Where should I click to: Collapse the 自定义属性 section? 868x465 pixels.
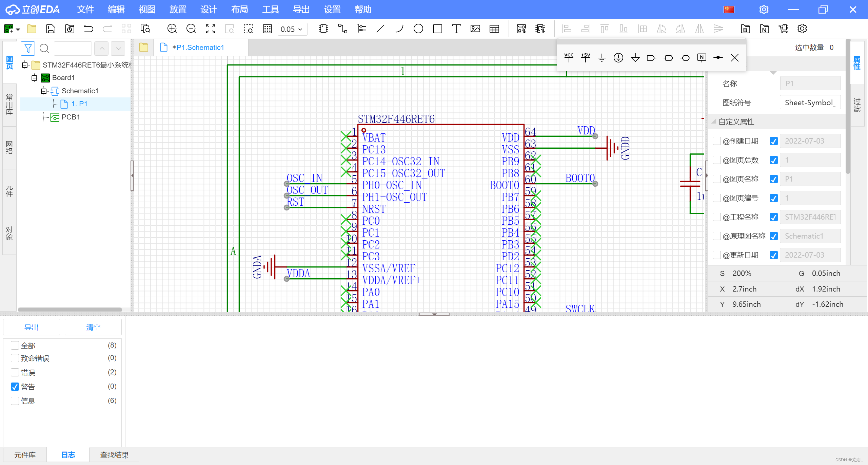(714, 122)
